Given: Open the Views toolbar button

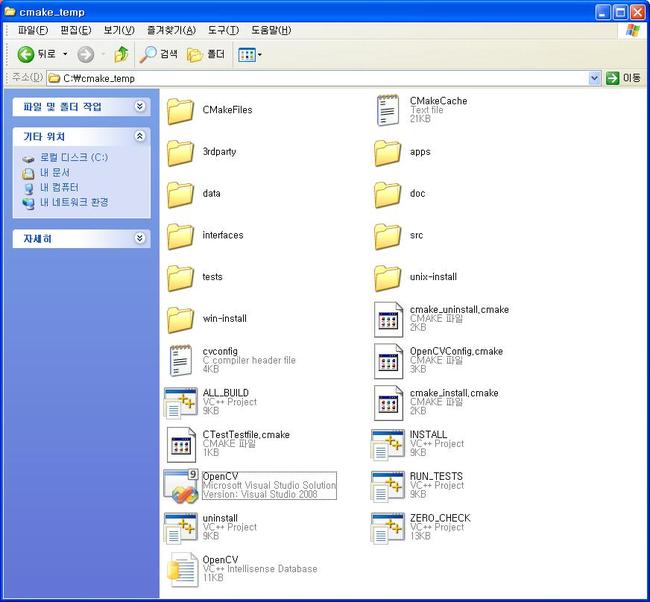Looking at the screenshot, I should [250, 54].
